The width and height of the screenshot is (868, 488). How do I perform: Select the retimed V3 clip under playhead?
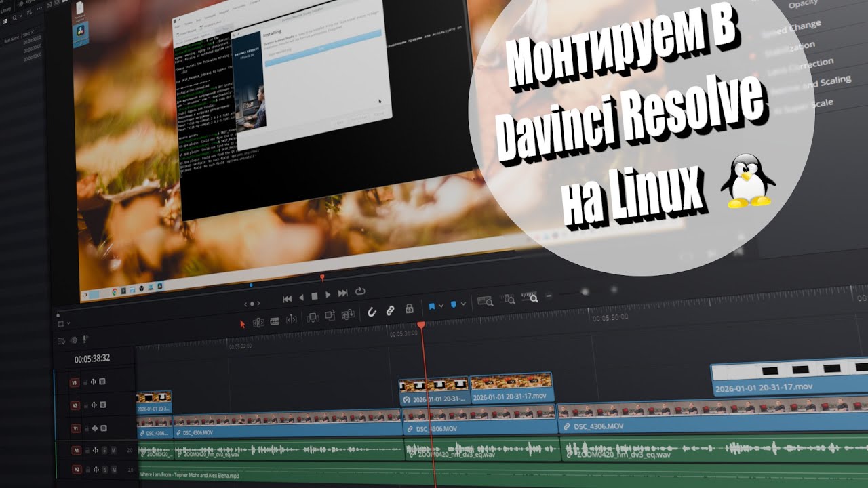tap(434, 391)
